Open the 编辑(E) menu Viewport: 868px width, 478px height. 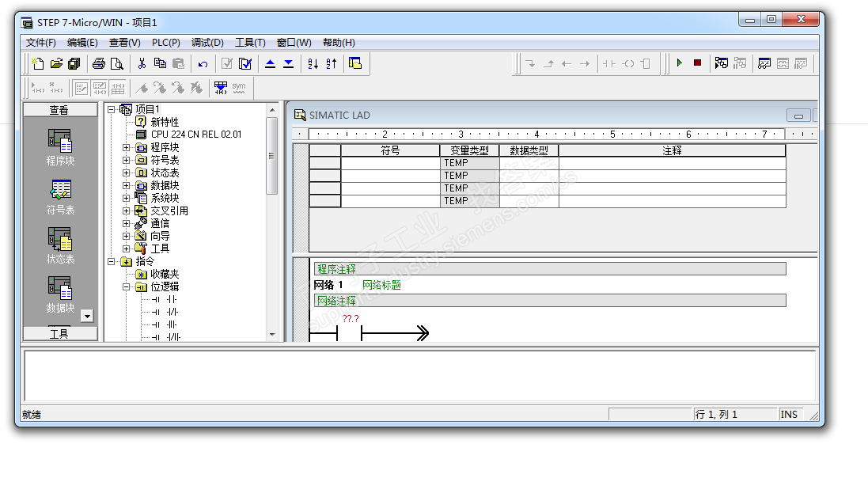pos(82,43)
